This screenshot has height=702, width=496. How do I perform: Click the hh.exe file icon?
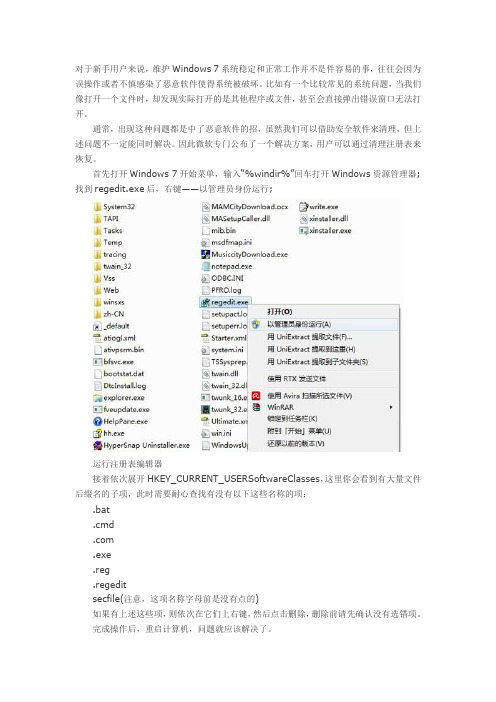pos(98,433)
